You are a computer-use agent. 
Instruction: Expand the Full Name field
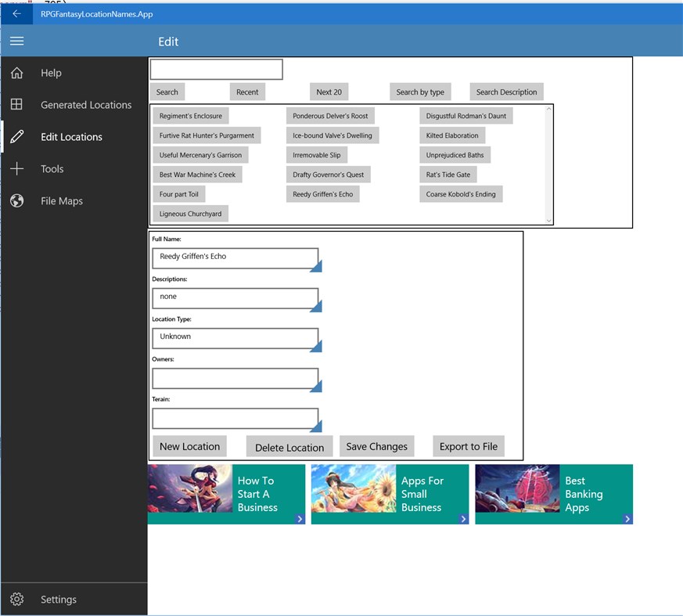pyautogui.click(x=316, y=268)
